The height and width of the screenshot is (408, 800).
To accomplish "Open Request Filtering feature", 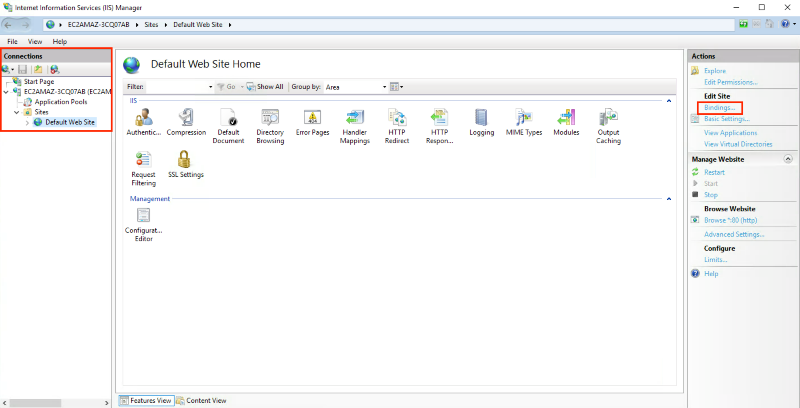I will pyautogui.click(x=143, y=160).
